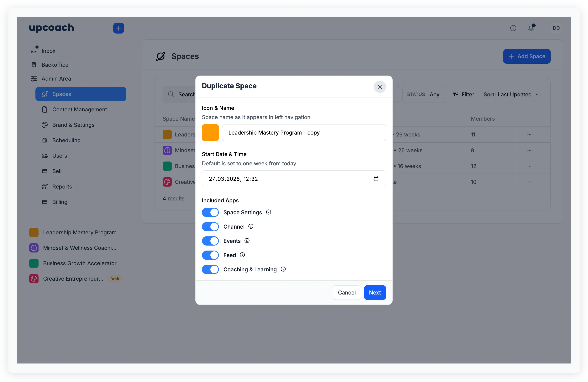Click the orange space icon swatch
This screenshot has width=588, height=382.
[x=210, y=133]
